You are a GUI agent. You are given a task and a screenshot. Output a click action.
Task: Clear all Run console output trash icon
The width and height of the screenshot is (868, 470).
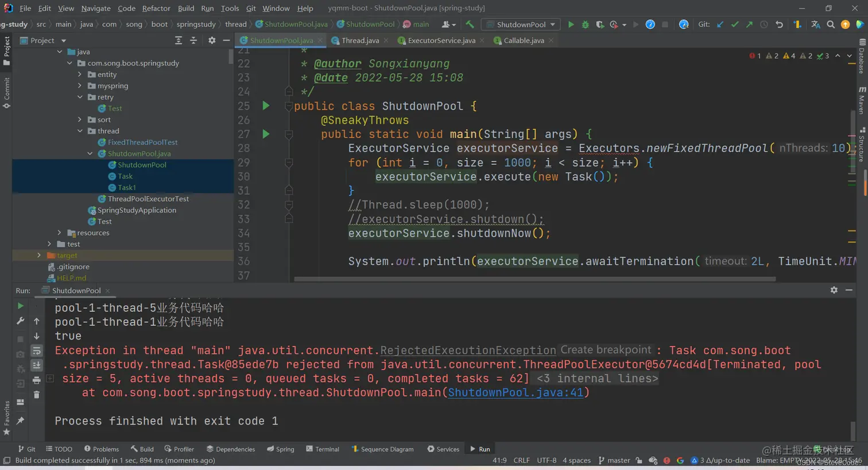36,395
